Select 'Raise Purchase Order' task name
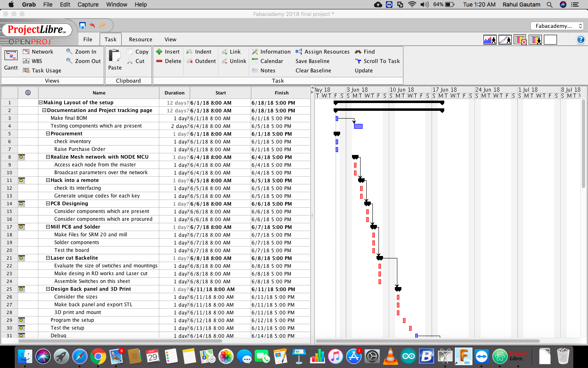 tap(80, 149)
